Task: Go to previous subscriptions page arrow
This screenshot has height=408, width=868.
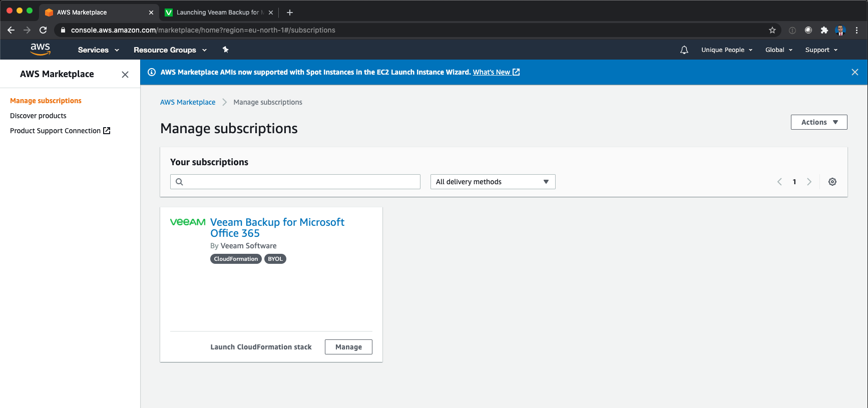Action: coord(779,182)
